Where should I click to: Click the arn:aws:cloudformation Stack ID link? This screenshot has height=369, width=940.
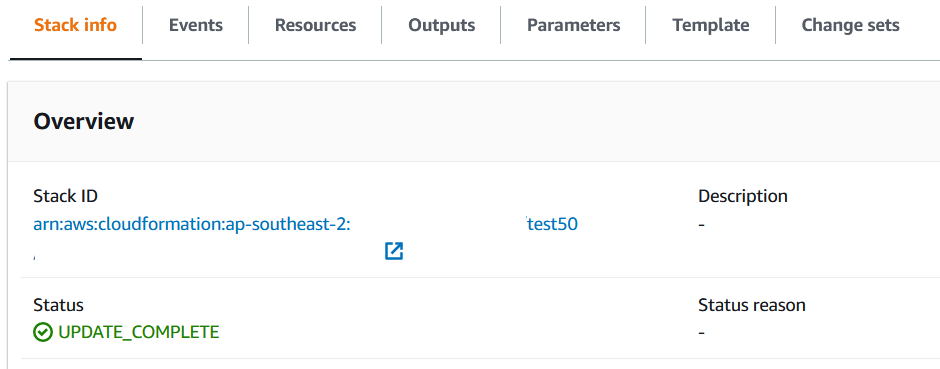[192, 225]
